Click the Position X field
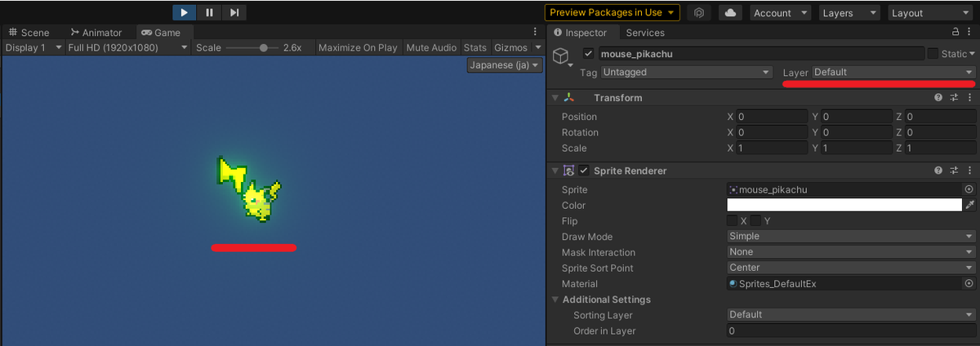Viewport: 980px width, 346px height. coord(772,117)
